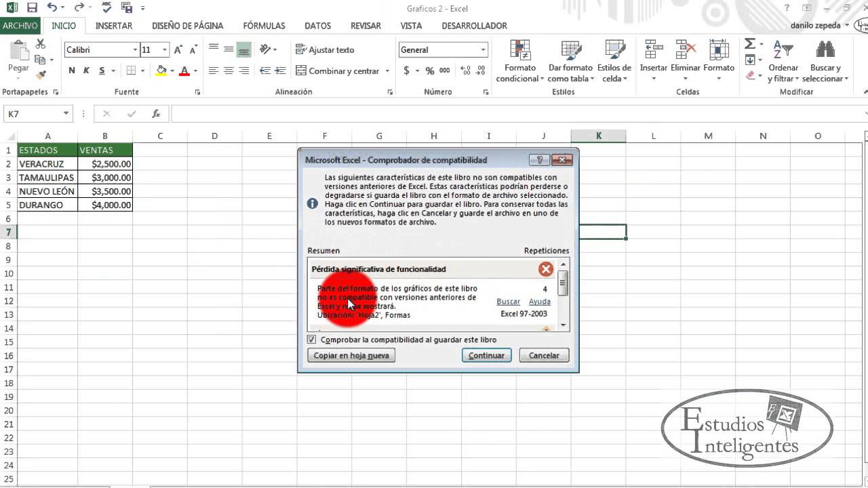Align cell text right
Viewport: 868px width, 488px height.
244,70
